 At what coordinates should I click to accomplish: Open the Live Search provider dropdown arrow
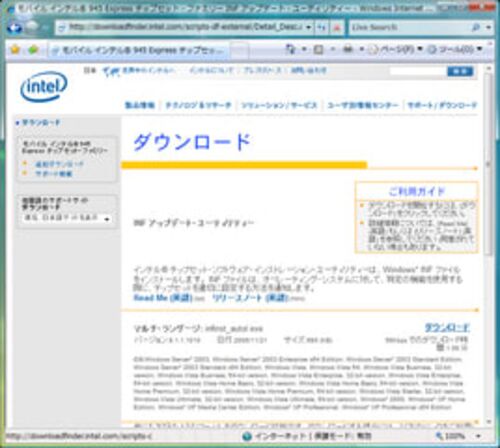click(488, 28)
